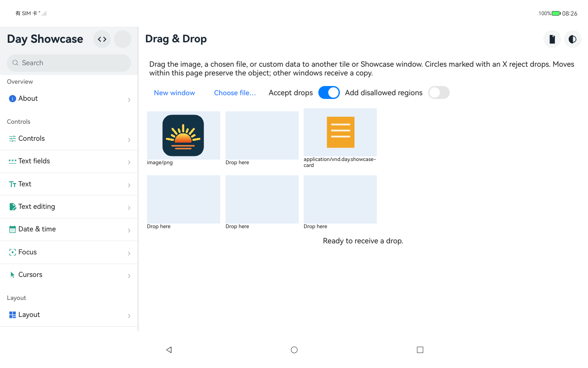Click the Choose file… link
The height and width of the screenshot is (368, 588).
coord(235,93)
